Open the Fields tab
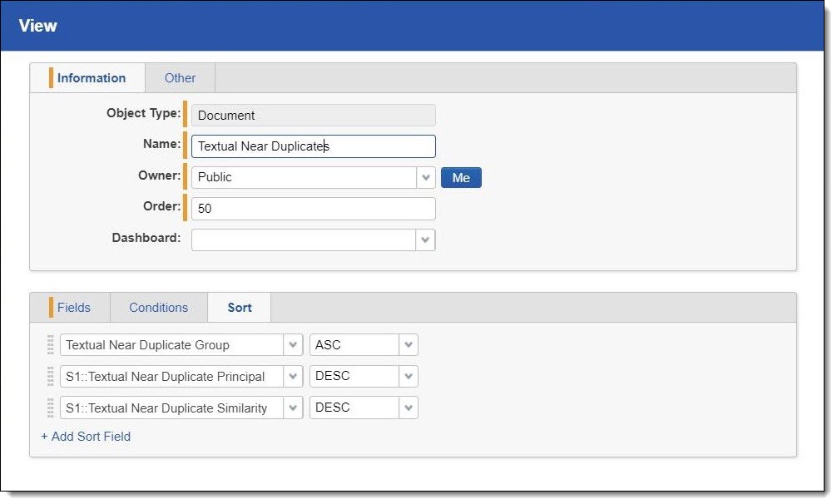This screenshot has height=504, width=837. pyautogui.click(x=73, y=308)
